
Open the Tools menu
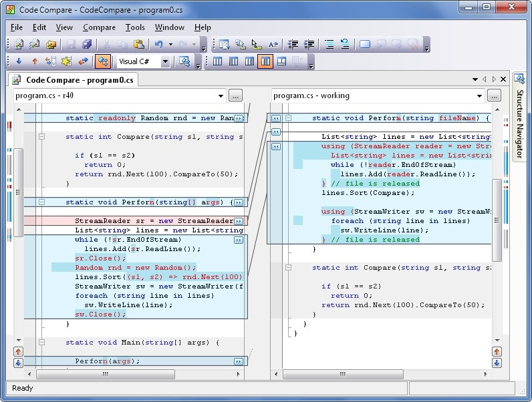tap(135, 27)
